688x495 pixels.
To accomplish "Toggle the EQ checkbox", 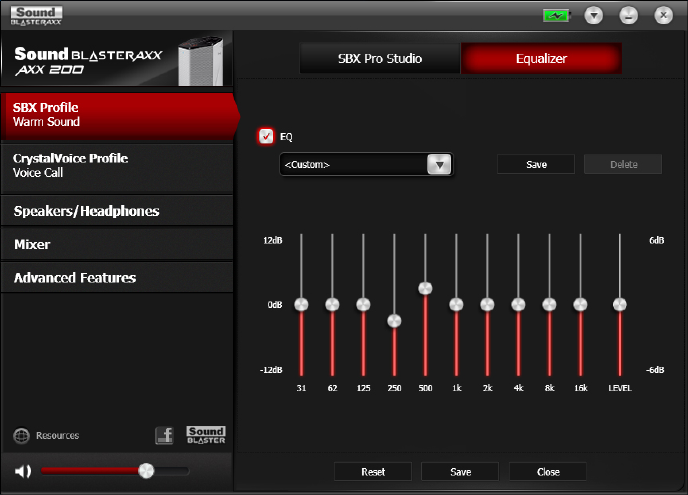I will coord(266,136).
